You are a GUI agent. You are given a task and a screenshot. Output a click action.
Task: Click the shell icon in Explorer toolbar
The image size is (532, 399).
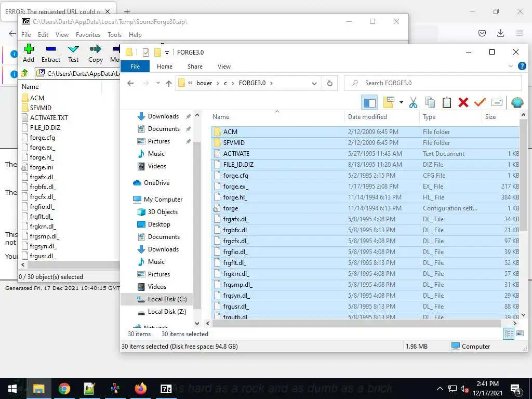(x=517, y=102)
